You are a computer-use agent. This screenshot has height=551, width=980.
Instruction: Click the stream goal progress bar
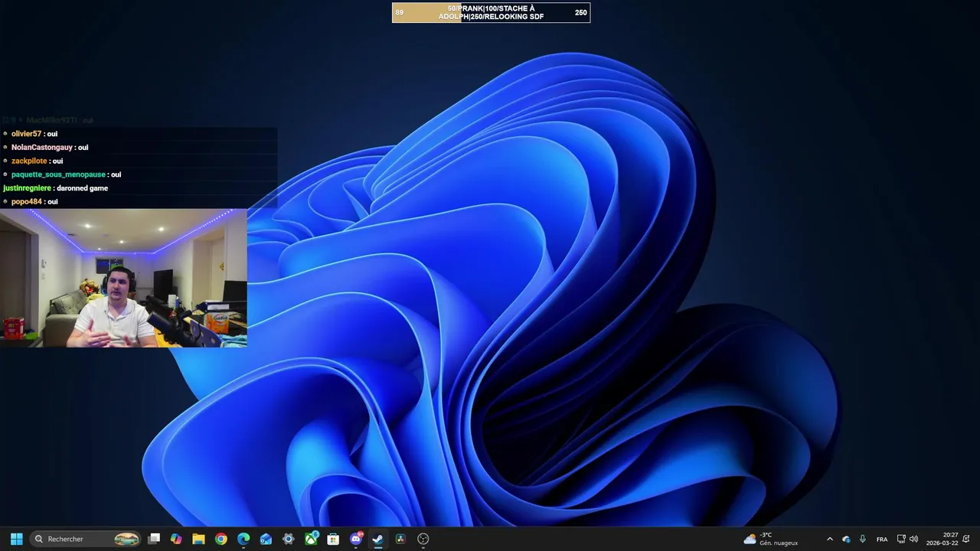[491, 12]
